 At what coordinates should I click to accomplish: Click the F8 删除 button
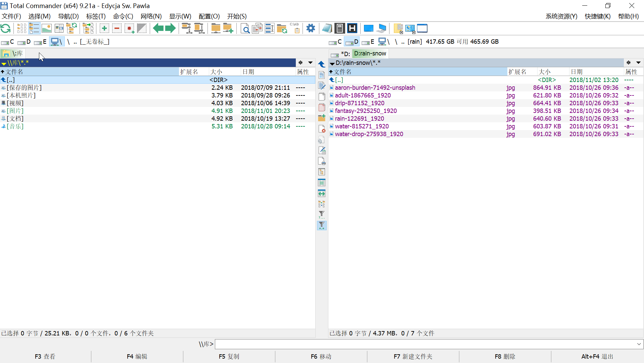(505, 357)
